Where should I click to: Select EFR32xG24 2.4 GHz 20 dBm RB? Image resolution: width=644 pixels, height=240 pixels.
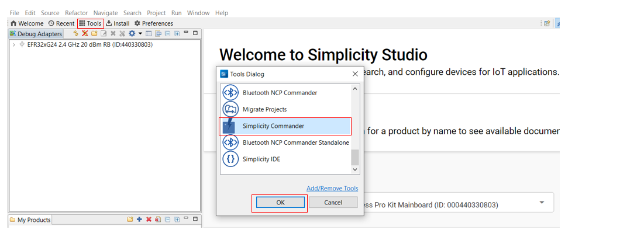pos(90,45)
